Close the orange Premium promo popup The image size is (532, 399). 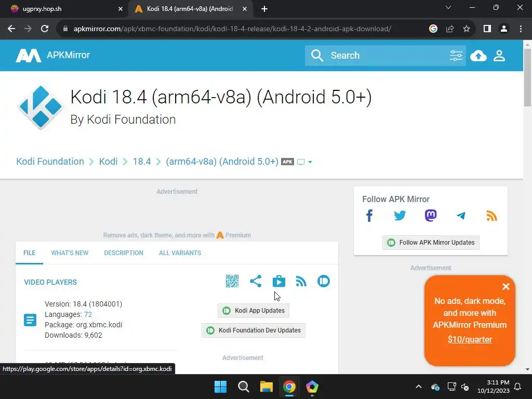[506, 287]
